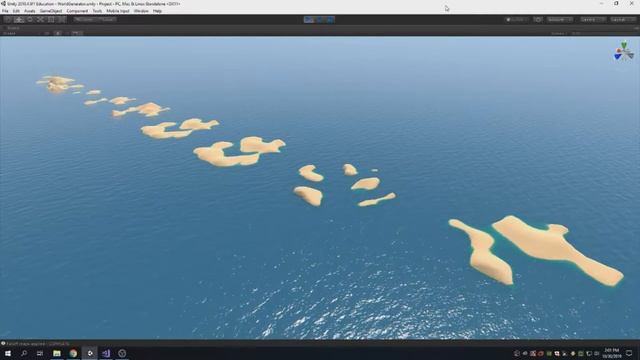
Task: Open the Layers dropdown
Action: pyautogui.click(x=593, y=19)
